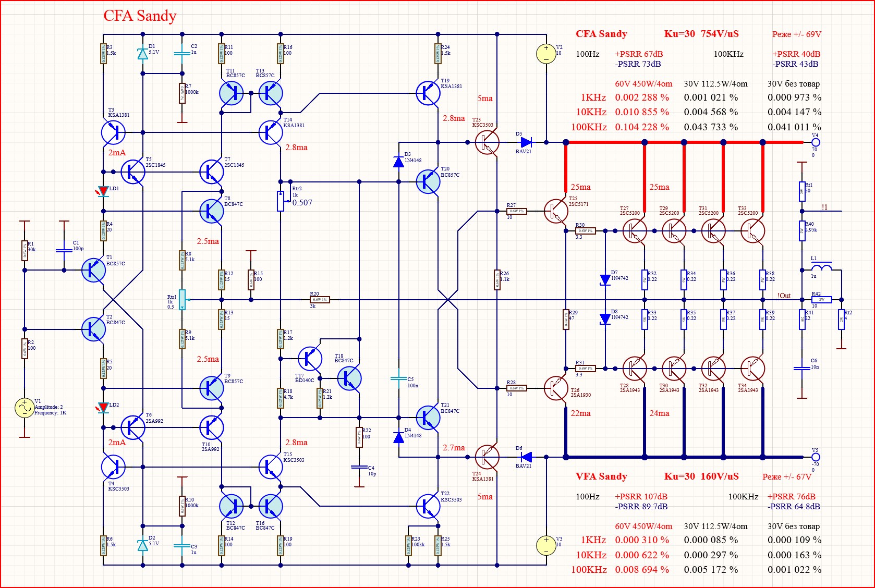Select the +PSRR 107dB label
The height and width of the screenshot is (588, 875).
641,497
